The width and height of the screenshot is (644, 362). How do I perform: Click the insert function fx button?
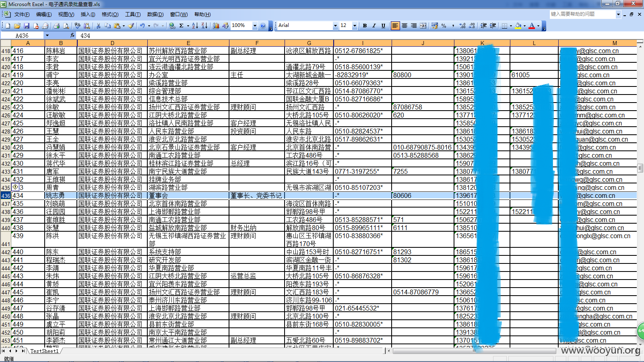72,35
